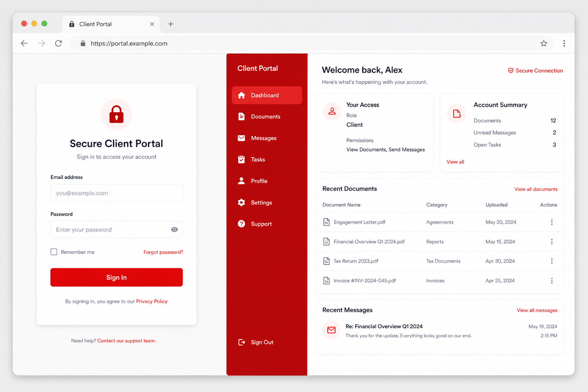Click the Recent Messages envelope icon
The width and height of the screenshot is (588, 392).
(x=332, y=330)
